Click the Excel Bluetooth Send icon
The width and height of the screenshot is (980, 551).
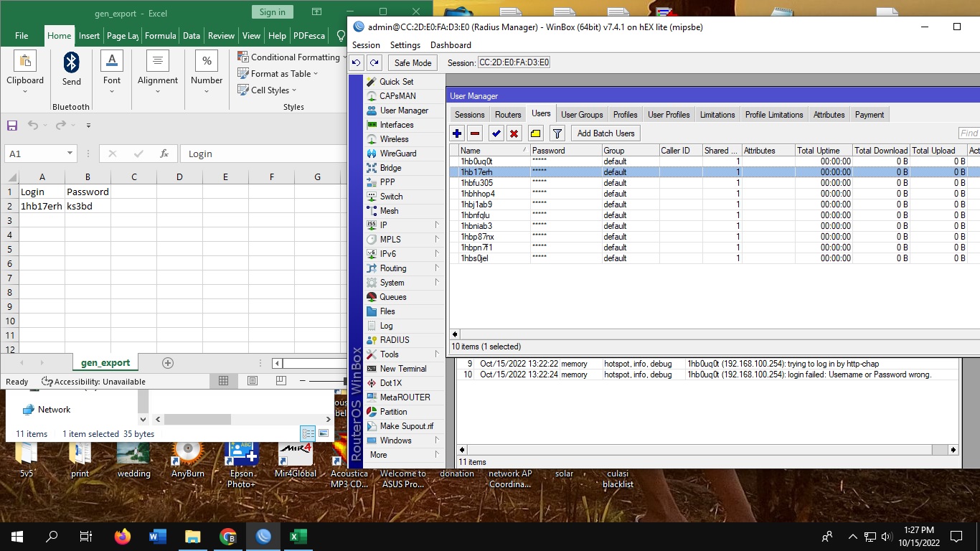[x=71, y=69]
